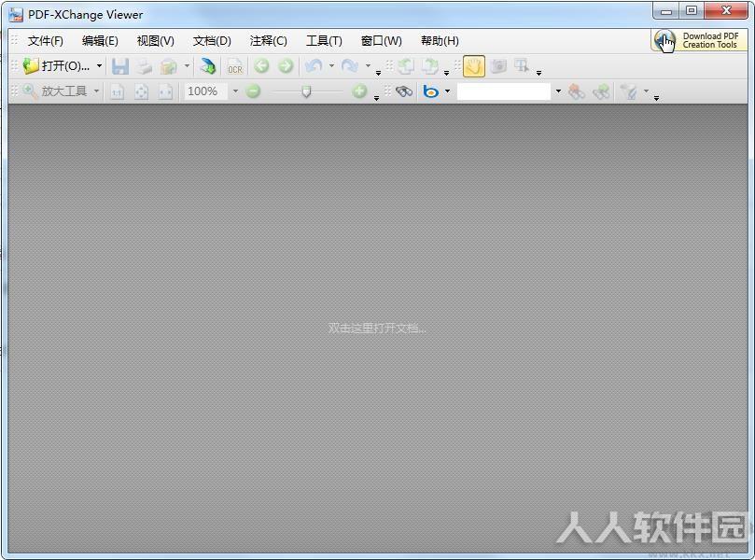Open dropdown arrow next to email icon
Viewport: 755px width, 560px height.
coord(187,66)
